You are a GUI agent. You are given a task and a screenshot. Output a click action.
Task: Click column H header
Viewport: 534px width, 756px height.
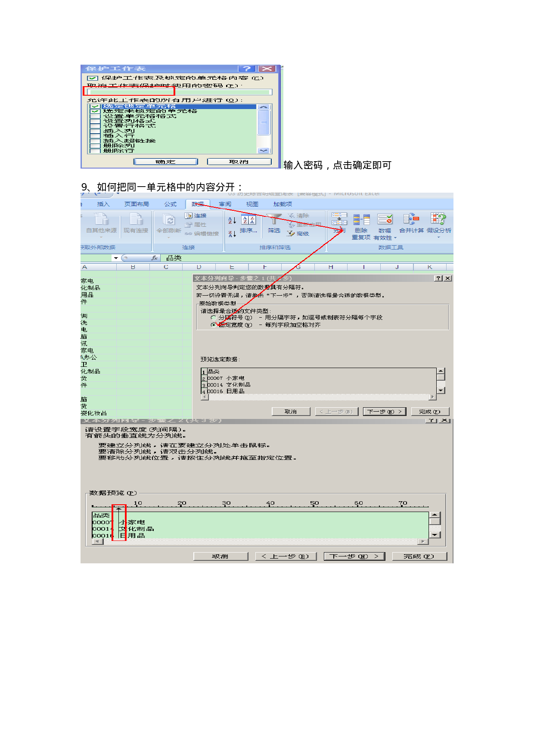click(x=331, y=267)
